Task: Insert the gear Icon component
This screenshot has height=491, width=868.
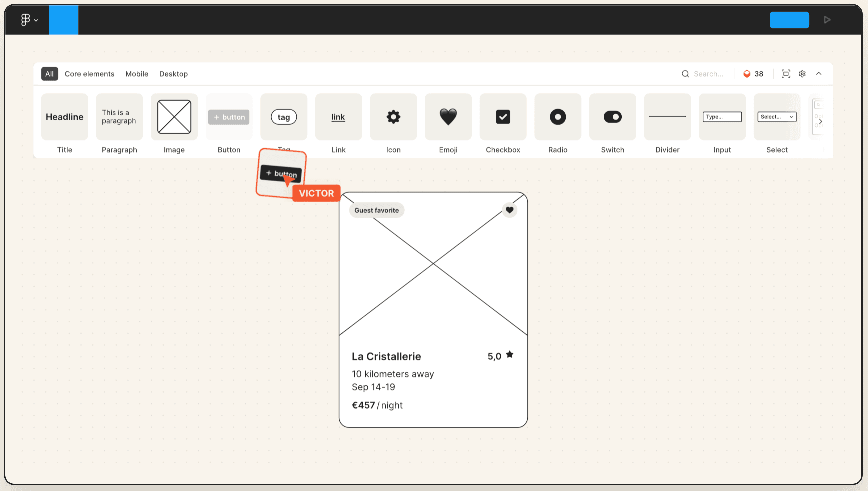Action: click(x=393, y=117)
